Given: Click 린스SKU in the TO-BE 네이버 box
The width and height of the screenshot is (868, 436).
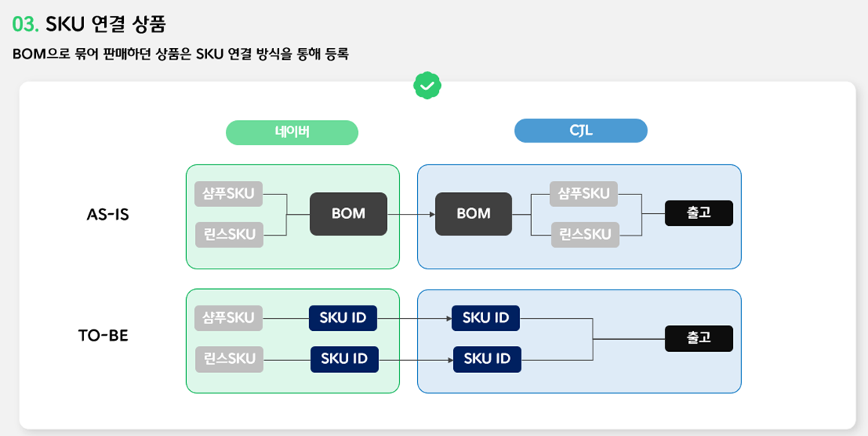Looking at the screenshot, I should (x=230, y=359).
